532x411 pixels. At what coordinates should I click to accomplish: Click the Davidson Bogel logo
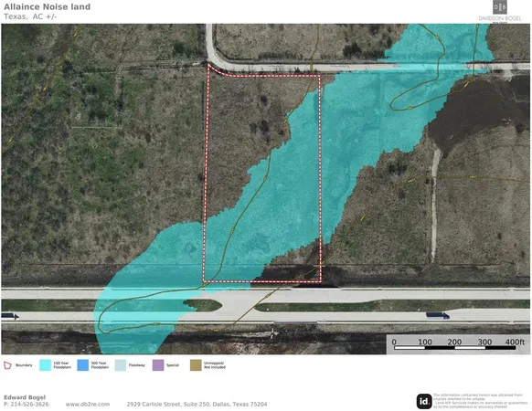pyautogui.click(x=500, y=11)
